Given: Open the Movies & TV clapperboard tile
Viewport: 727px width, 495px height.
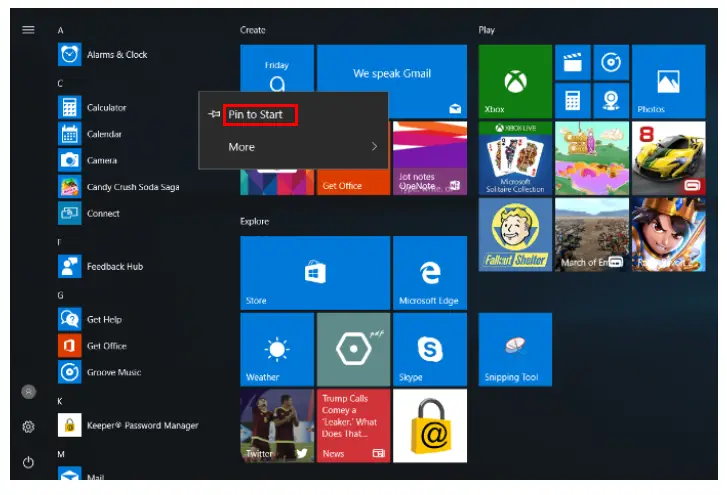Looking at the screenshot, I should (573, 62).
